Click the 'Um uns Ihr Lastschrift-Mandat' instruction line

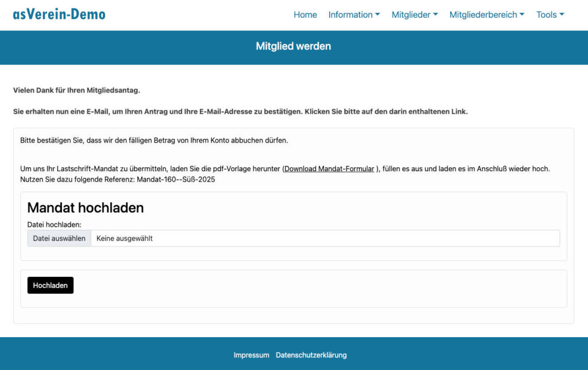pyautogui.click(x=150, y=169)
